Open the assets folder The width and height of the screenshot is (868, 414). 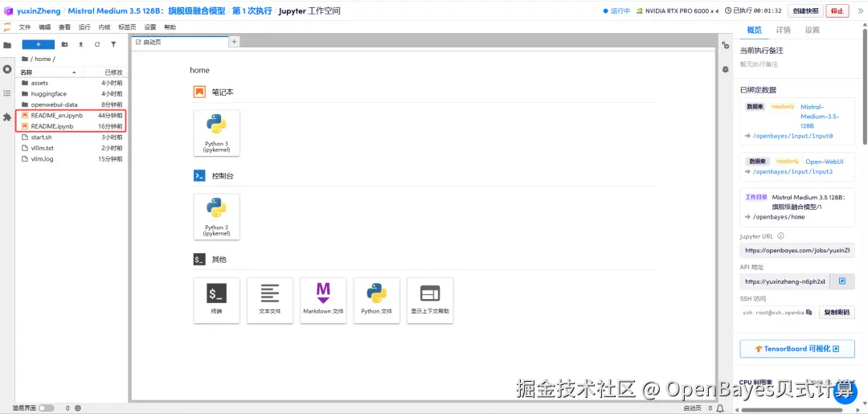(72, 83)
